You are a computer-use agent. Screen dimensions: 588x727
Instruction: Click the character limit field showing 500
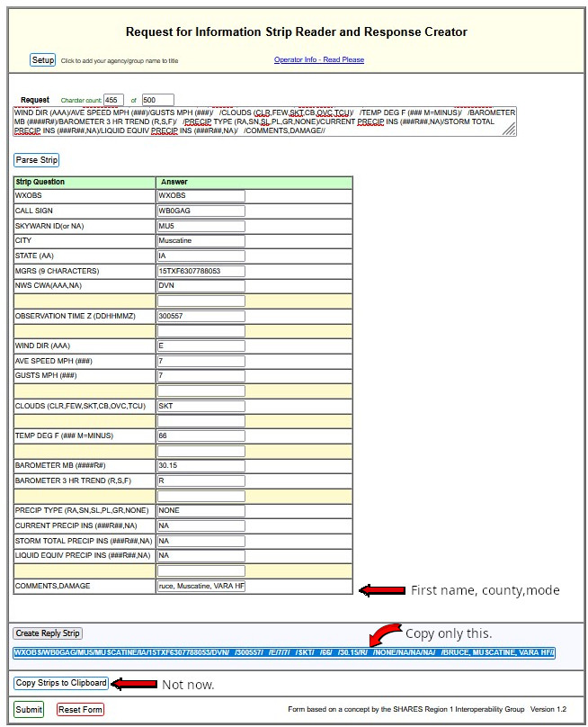tap(157, 100)
